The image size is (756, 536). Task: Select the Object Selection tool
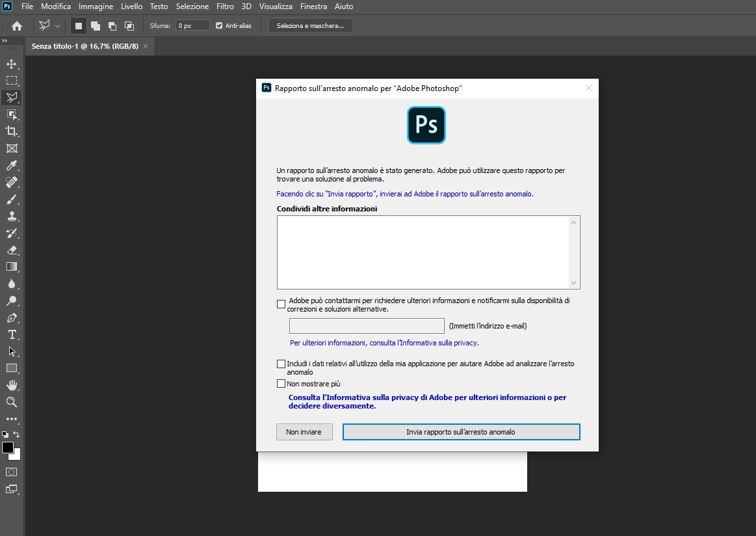12,114
